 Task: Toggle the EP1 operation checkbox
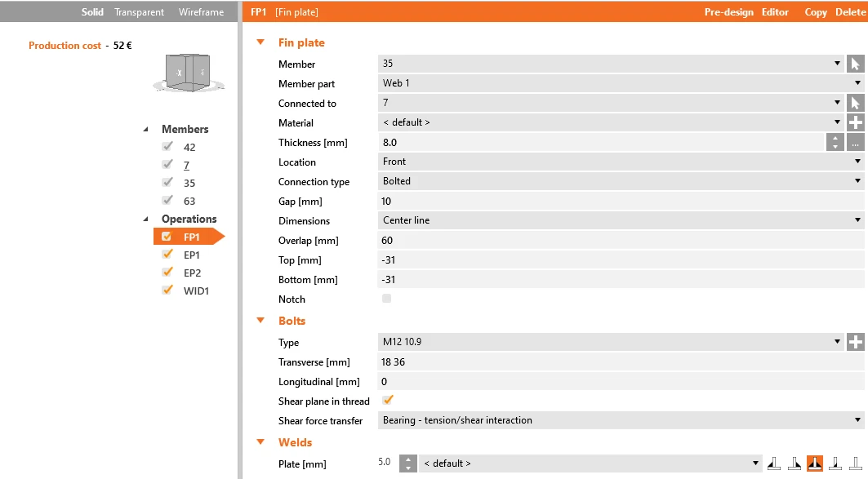click(167, 254)
